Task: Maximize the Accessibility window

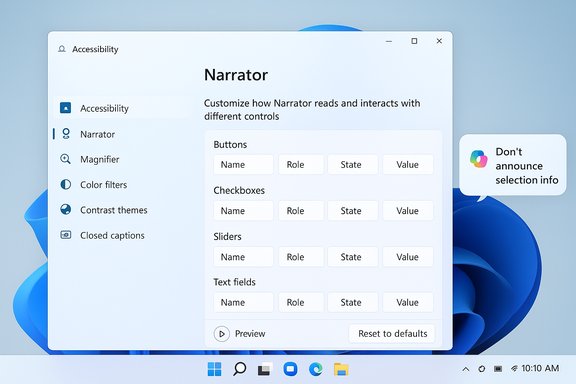Action: point(414,41)
